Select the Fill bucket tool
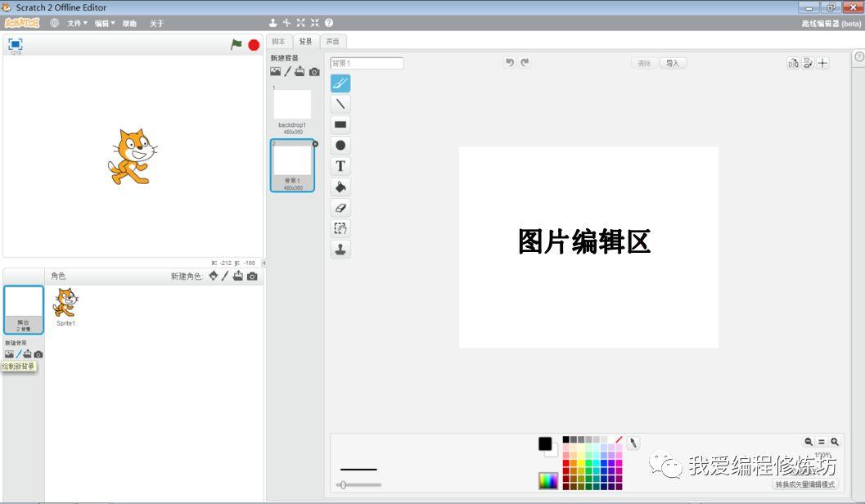 [x=340, y=187]
